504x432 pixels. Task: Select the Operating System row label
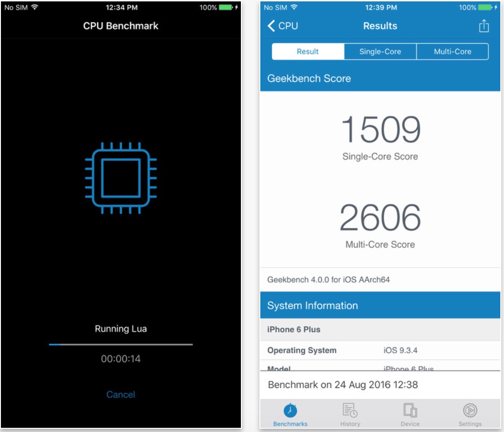tap(302, 350)
